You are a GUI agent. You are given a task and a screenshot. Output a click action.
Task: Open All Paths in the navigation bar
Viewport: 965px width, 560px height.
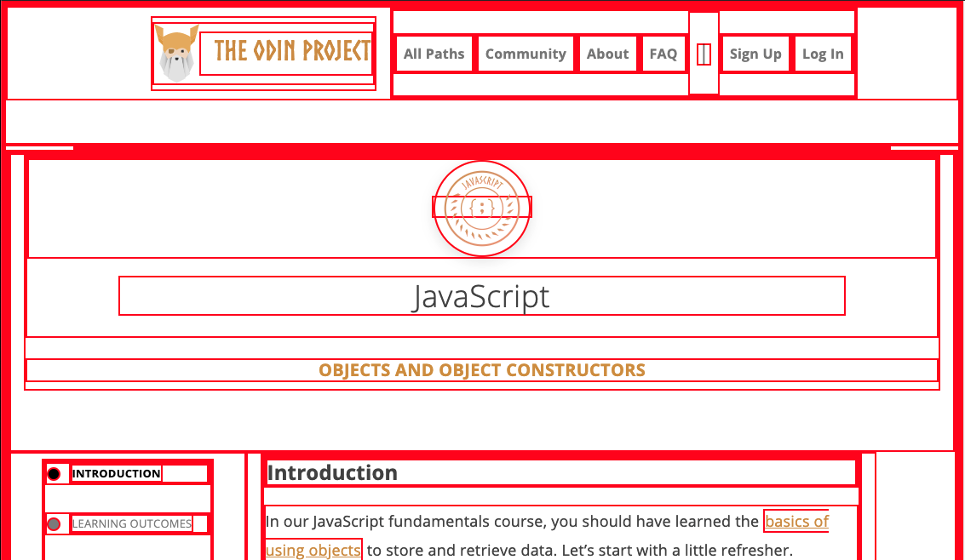pos(434,53)
